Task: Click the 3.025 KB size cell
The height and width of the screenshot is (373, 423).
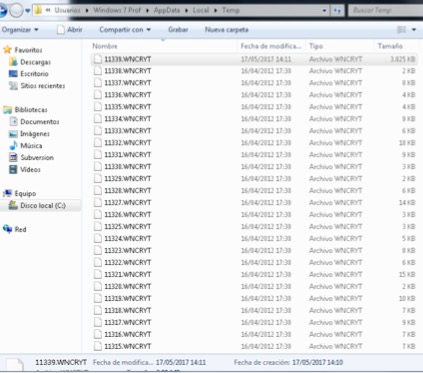Action: pos(403,59)
